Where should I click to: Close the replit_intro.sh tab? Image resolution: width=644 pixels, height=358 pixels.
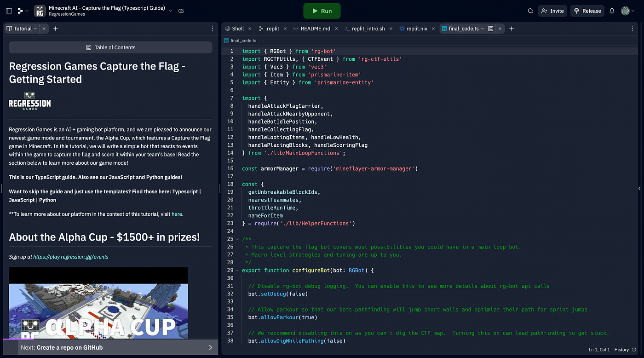point(391,29)
